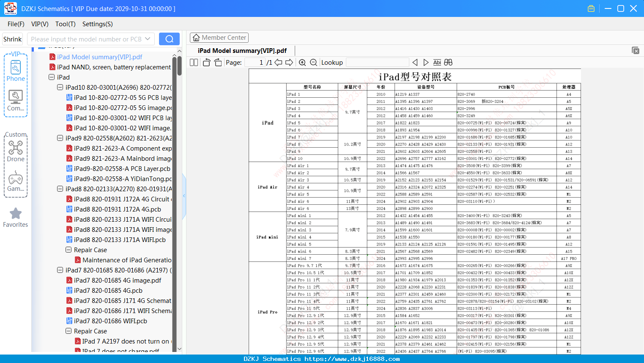The height and width of the screenshot is (363, 644).
Task: Click the PCB icon of iPad8 820-01931 J172A 4G.pcb
Action: pos(69,209)
